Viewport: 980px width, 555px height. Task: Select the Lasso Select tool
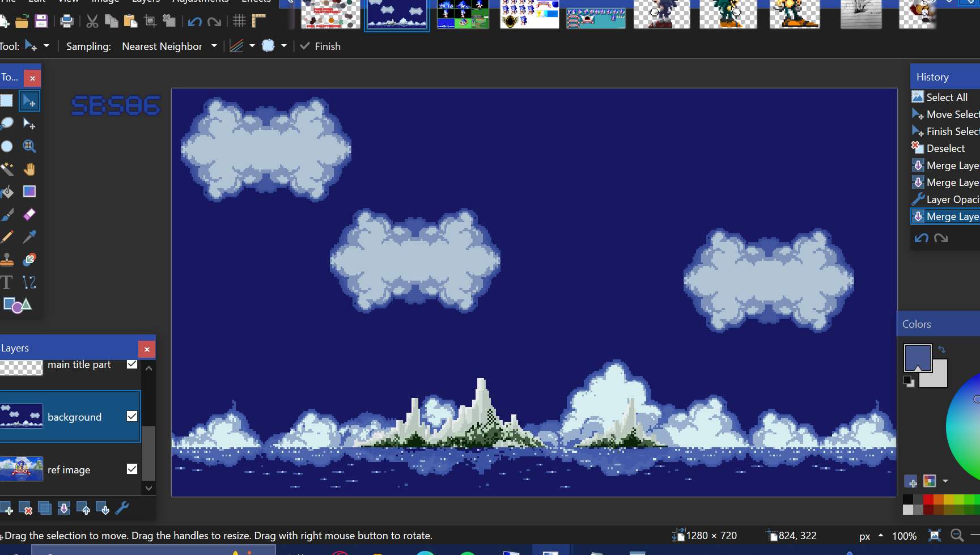[x=7, y=124]
